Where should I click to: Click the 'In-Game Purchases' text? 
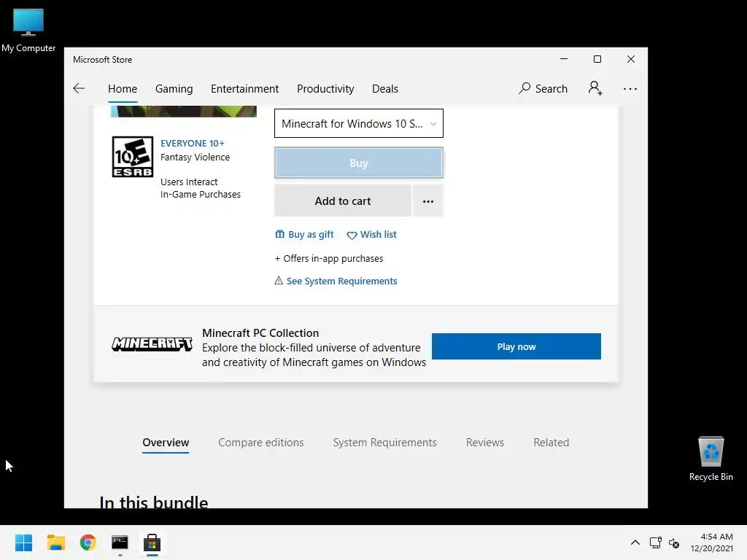pos(201,194)
